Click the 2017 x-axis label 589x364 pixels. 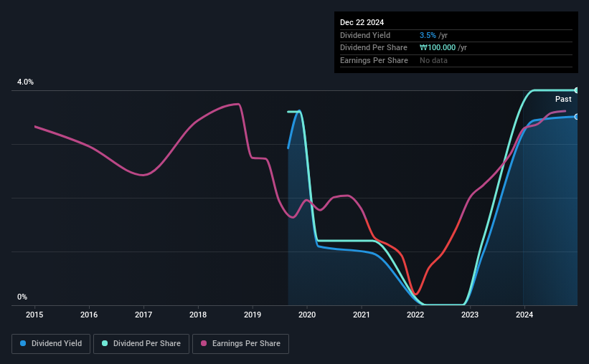click(143, 315)
